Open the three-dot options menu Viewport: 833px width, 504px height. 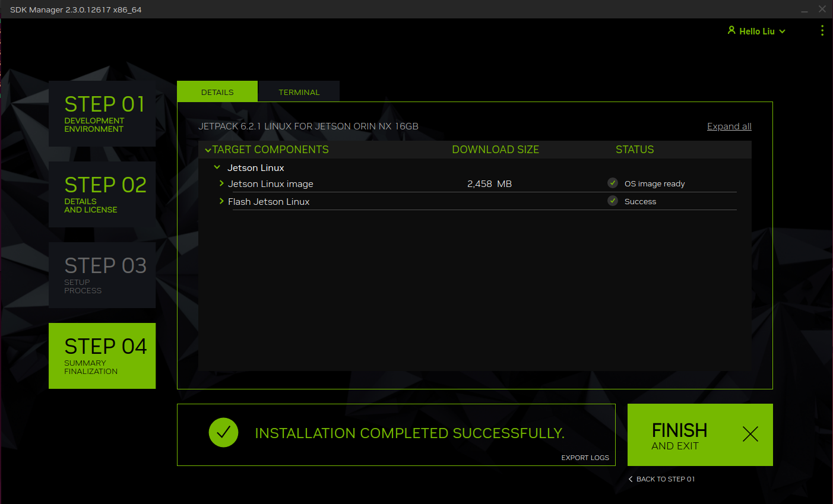pos(822,31)
